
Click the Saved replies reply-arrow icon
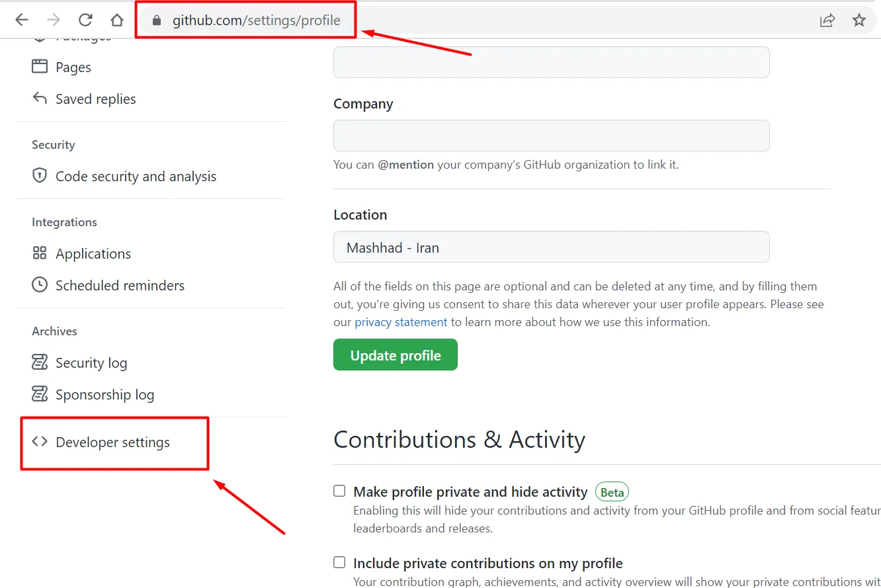40,99
